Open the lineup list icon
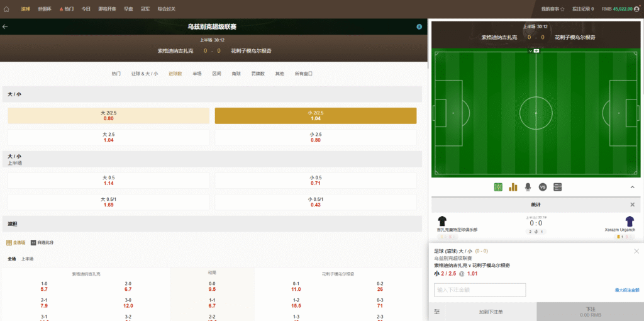 point(558,187)
